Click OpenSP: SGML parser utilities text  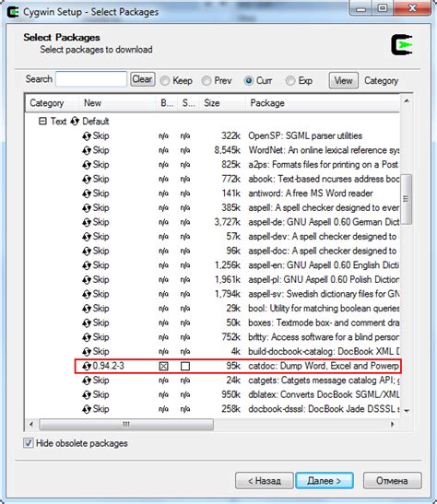coord(305,135)
